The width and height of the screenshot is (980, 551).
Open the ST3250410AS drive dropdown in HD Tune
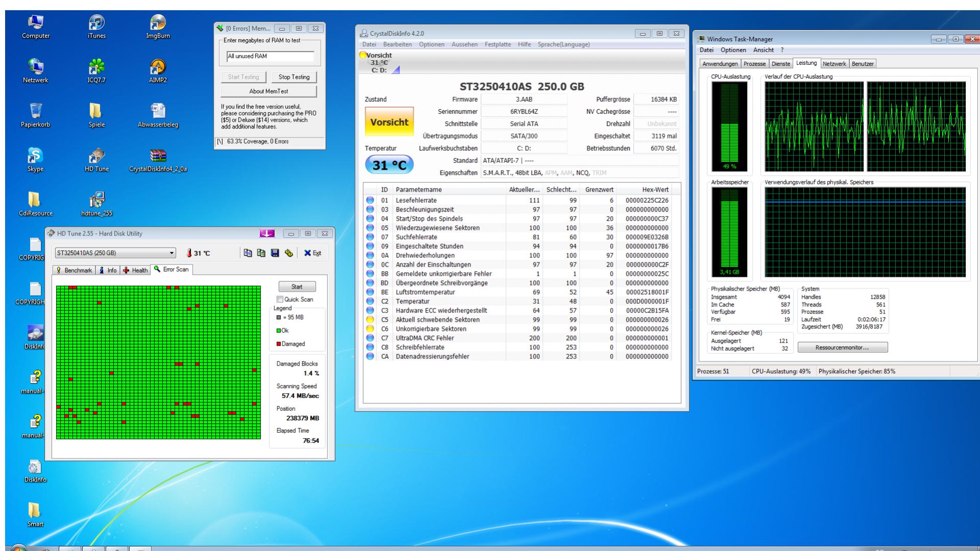tap(115, 253)
